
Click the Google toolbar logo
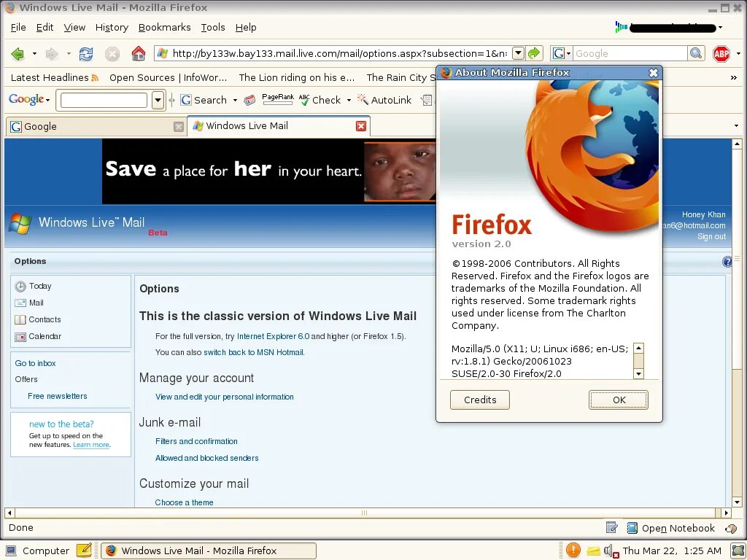coord(26,99)
